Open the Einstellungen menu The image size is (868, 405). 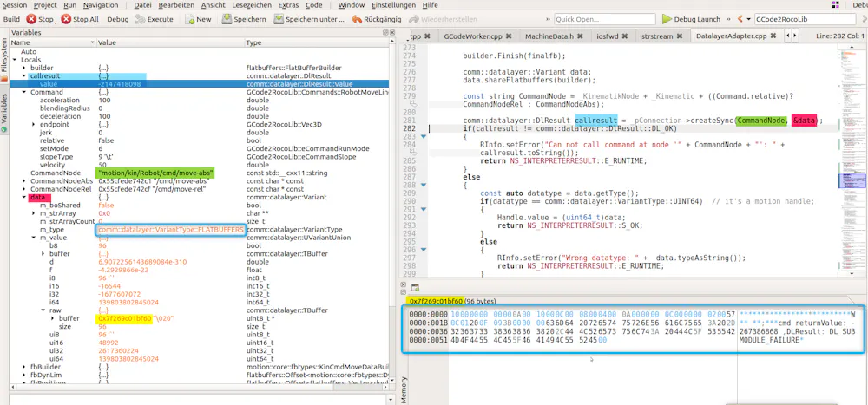(x=393, y=5)
